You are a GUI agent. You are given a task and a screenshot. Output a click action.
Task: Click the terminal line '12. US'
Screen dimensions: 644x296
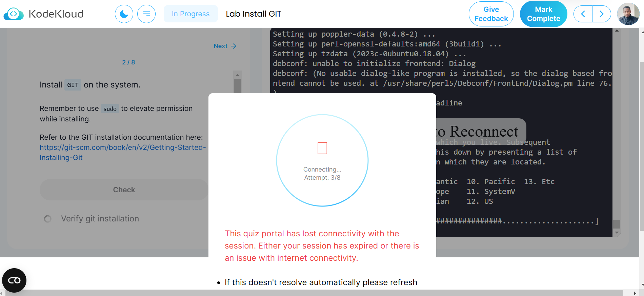click(480, 201)
